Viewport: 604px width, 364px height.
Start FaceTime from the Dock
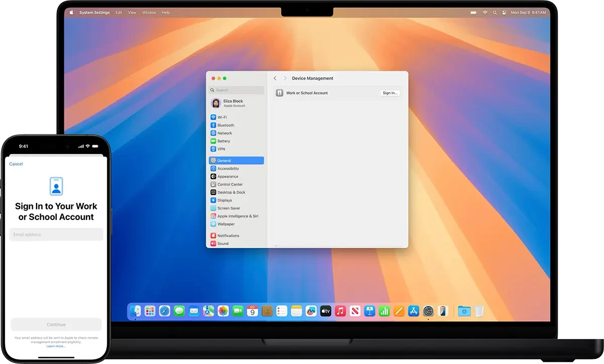pyautogui.click(x=238, y=311)
